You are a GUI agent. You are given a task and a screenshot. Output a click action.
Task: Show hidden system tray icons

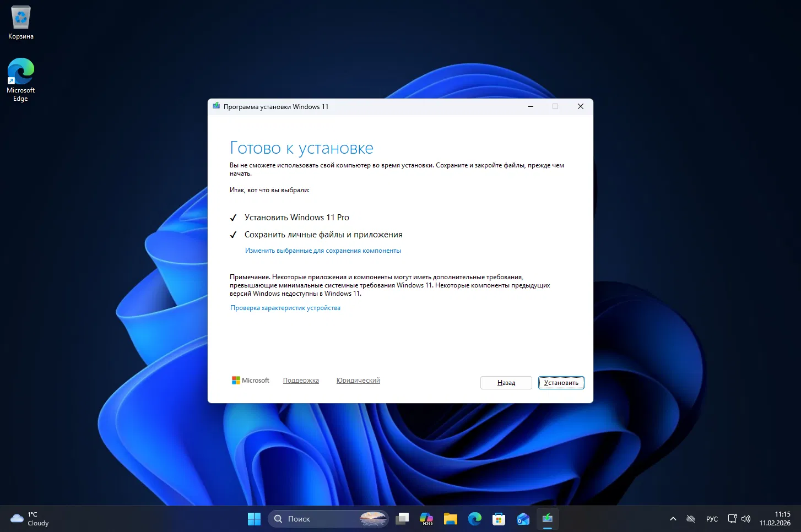pos(673,519)
